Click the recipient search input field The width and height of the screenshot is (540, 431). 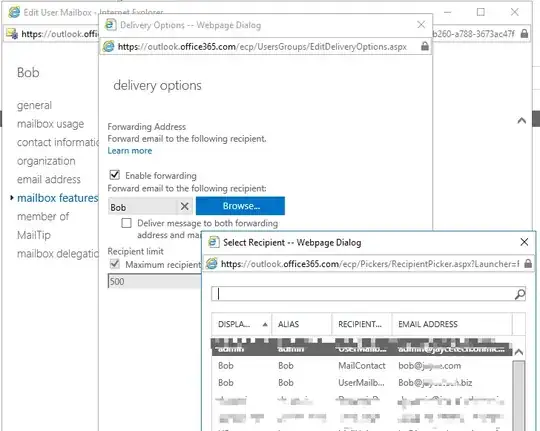click(x=363, y=294)
